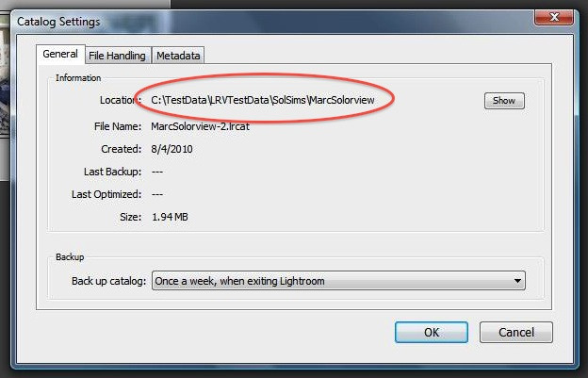Screen dimensions: 588x378
Task: Open the Back up catalog dropdown
Action: click(338, 281)
